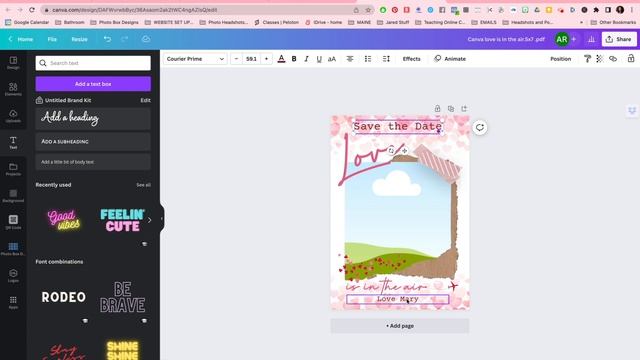The image size is (640, 360).
Task: Click the Search text field
Action: (x=93, y=63)
